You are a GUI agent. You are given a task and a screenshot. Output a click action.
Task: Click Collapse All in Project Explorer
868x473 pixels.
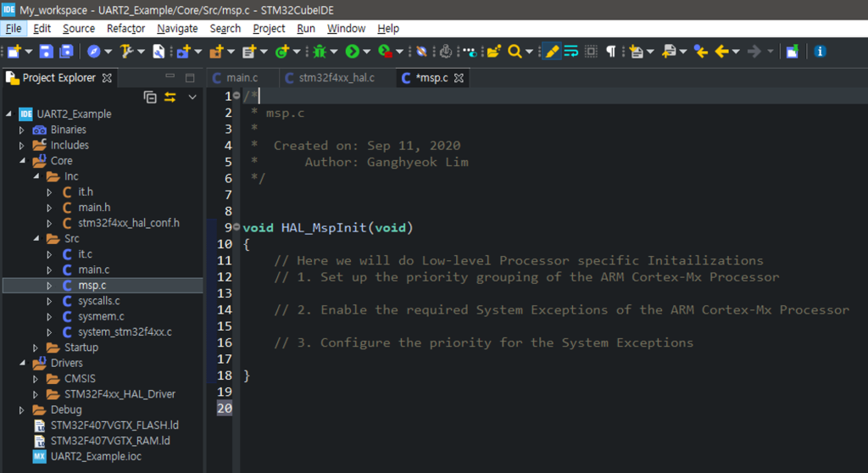click(149, 97)
